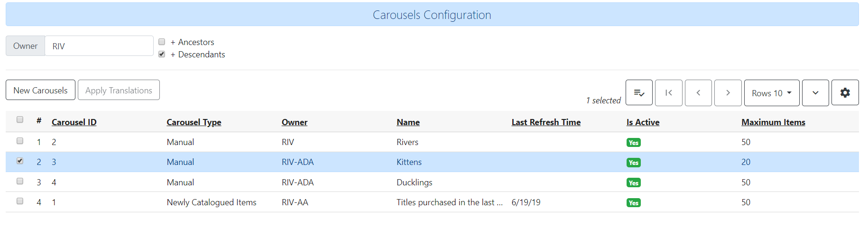Enable the + Ancestors checkbox
868x228 pixels.
[162, 42]
